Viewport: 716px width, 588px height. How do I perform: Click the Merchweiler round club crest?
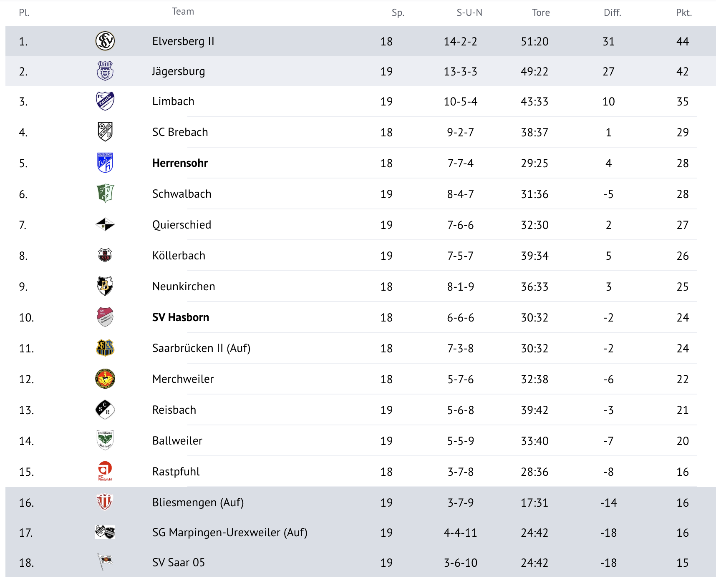(105, 379)
